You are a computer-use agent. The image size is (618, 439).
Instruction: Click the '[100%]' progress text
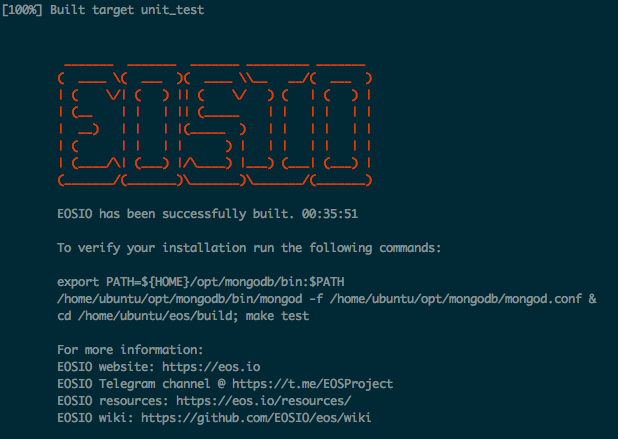click(x=22, y=9)
